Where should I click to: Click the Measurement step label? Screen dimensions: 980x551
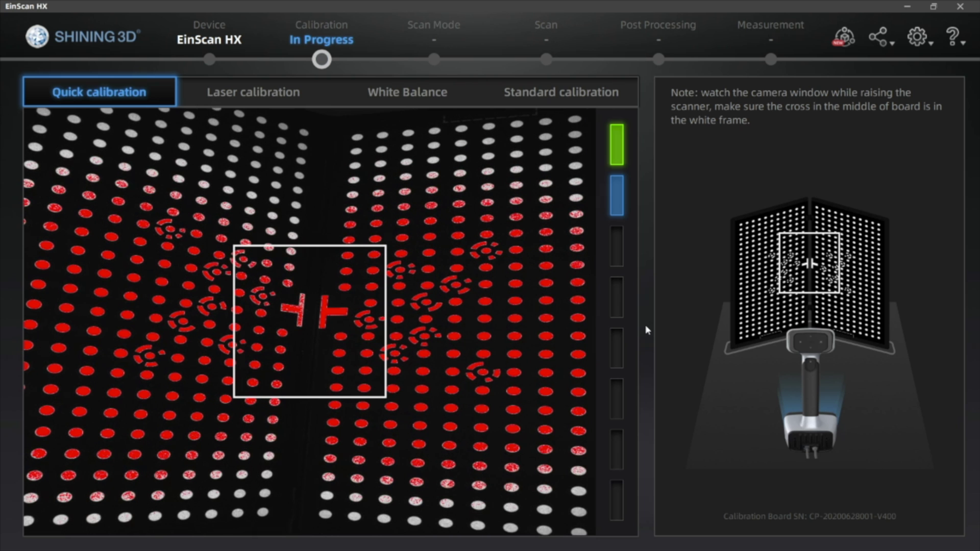pos(770,25)
